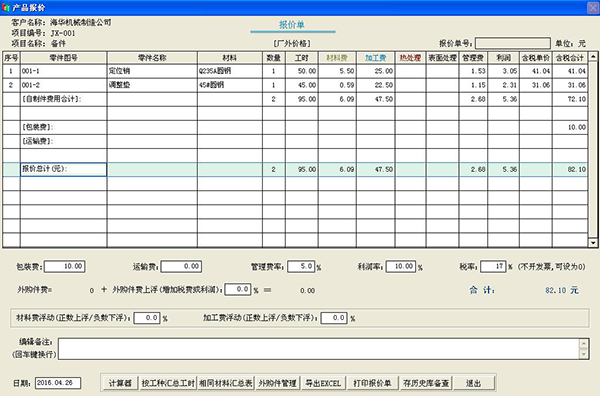Click the 含税单价 column header
The height and width of the screenshot is (396, 600).
536,58
